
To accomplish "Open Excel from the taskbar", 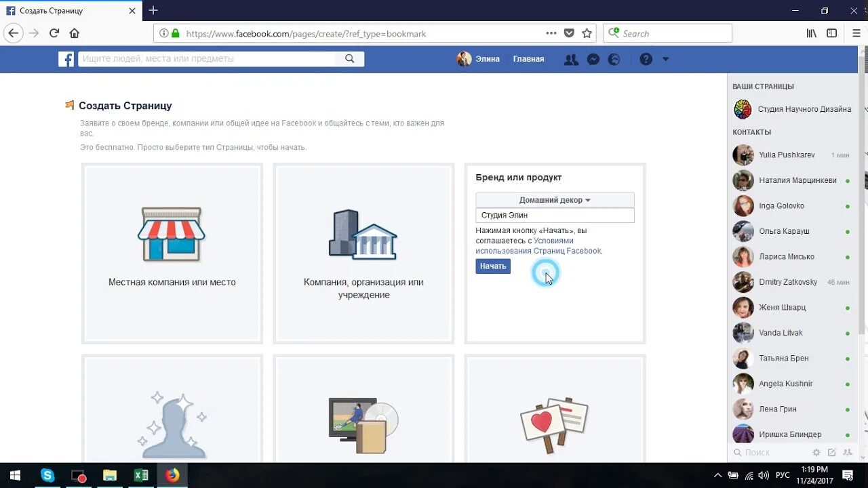I will 141,475.
